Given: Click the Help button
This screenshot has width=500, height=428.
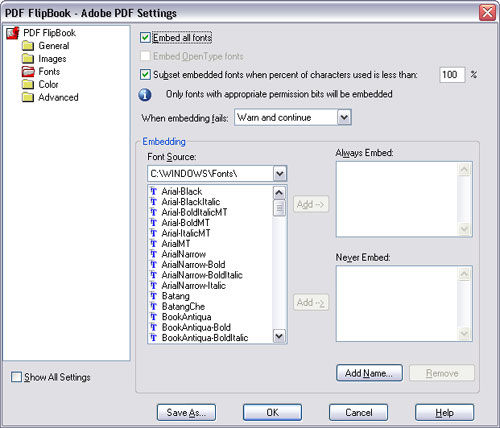Looking at the screenshot, I should tap(444, 413).
